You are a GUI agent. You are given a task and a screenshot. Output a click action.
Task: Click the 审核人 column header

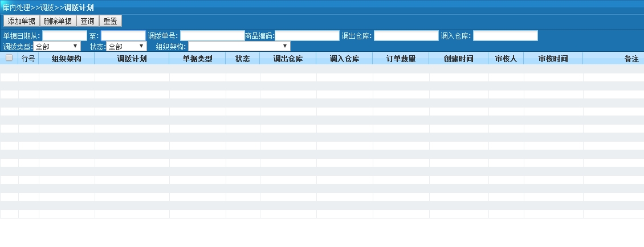click(x=506, y=59)
